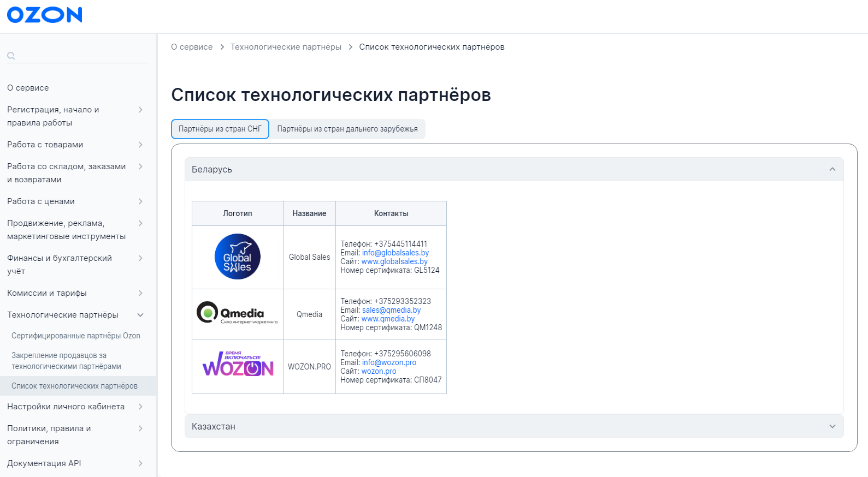Screen dimensions: 868x477
Task: Expand 'Работа с товарами' chevron
Action: (140, 145)
